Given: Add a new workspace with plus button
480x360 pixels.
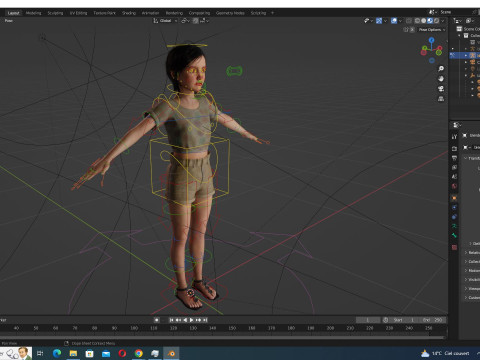Looking at the screenshot, I should (x=272, y=13).
